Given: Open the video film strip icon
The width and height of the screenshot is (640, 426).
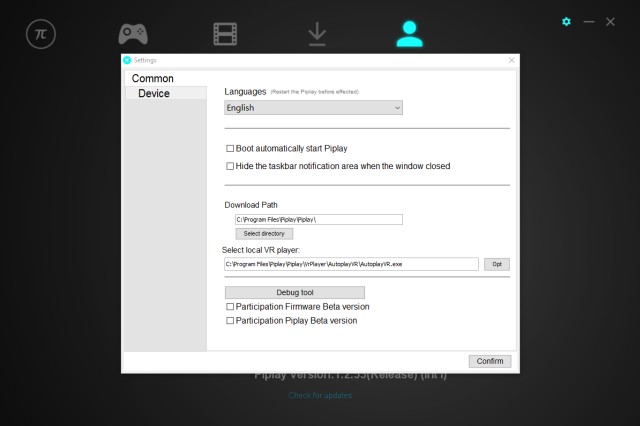Looking at the screenshot, I should (225, 34).
